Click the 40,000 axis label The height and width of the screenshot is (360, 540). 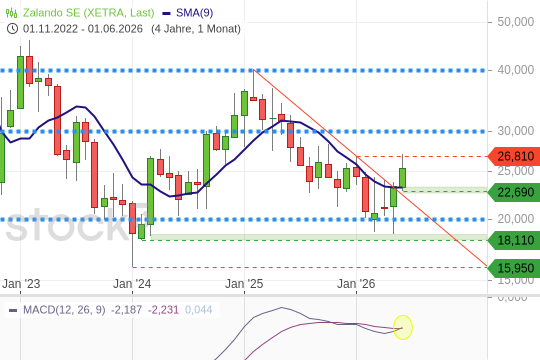coord(516,70)
